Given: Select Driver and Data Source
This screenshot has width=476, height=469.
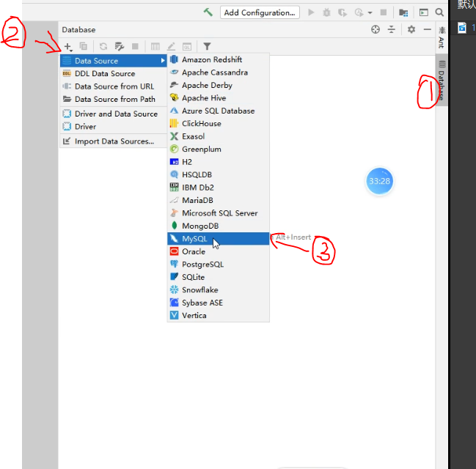Looking at the screenshot, I should tap(114, 114).
